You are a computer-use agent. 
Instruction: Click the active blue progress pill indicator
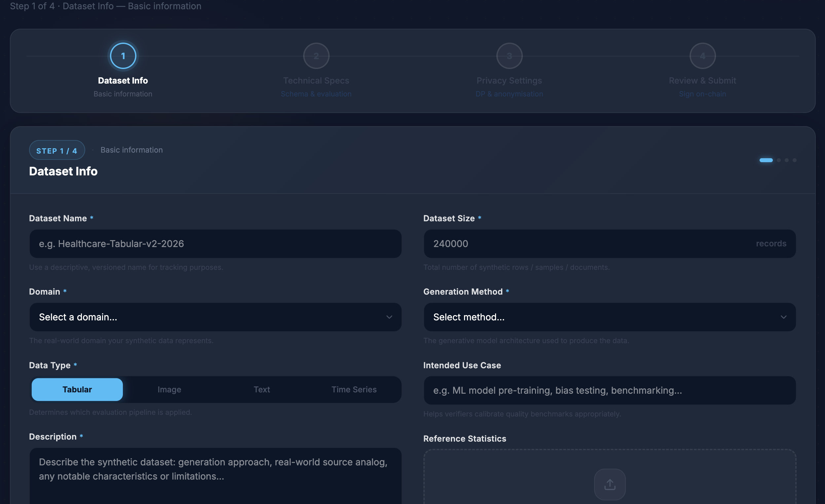coord(766,160)
